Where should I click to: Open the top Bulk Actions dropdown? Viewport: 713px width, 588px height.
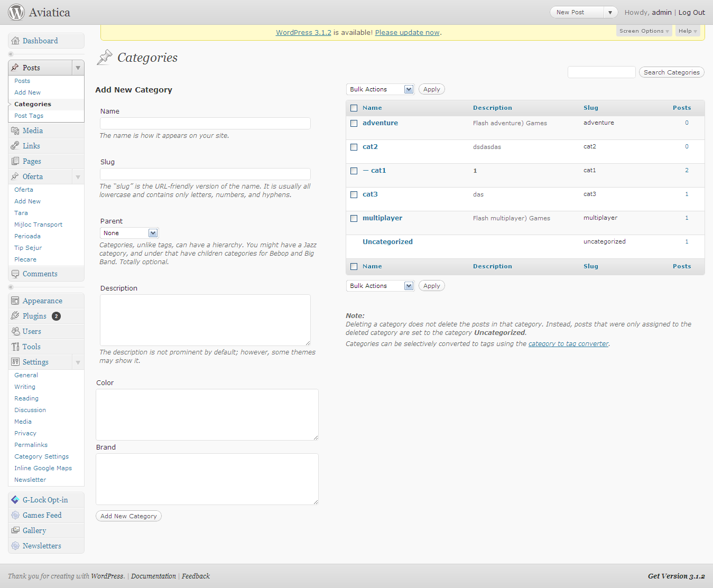click(381, 89)
